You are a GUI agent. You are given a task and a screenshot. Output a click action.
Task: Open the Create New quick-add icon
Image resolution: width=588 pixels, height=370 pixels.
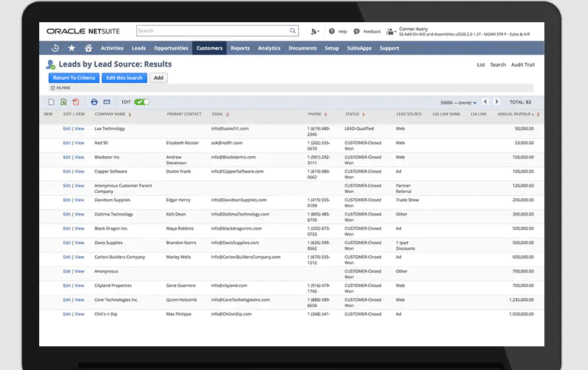click(314, 32)
